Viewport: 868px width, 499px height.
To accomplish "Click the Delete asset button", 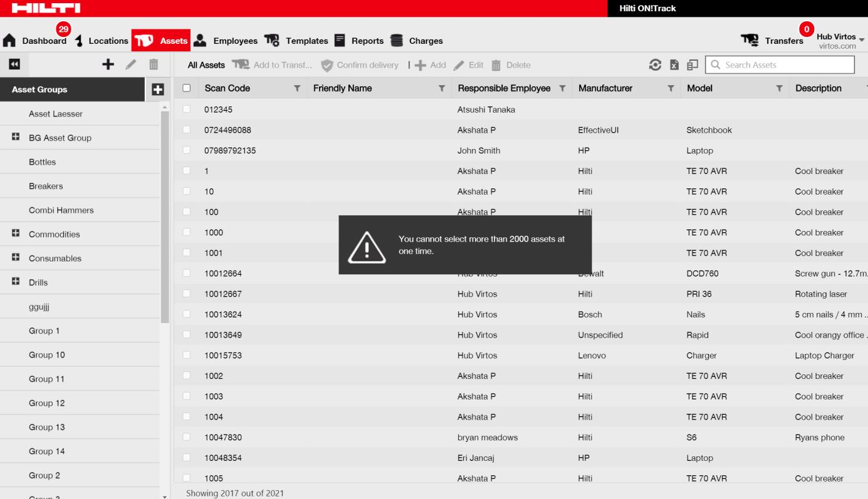I will [x=511, y=65].
